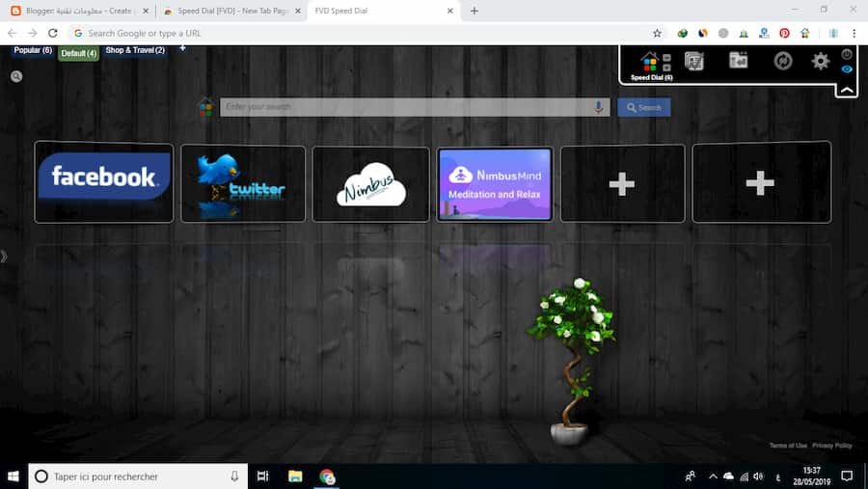The height and width of the screenshot is (489, 868).
Task: Open the Privacy Policy link
Action: [x=831, y=446]
